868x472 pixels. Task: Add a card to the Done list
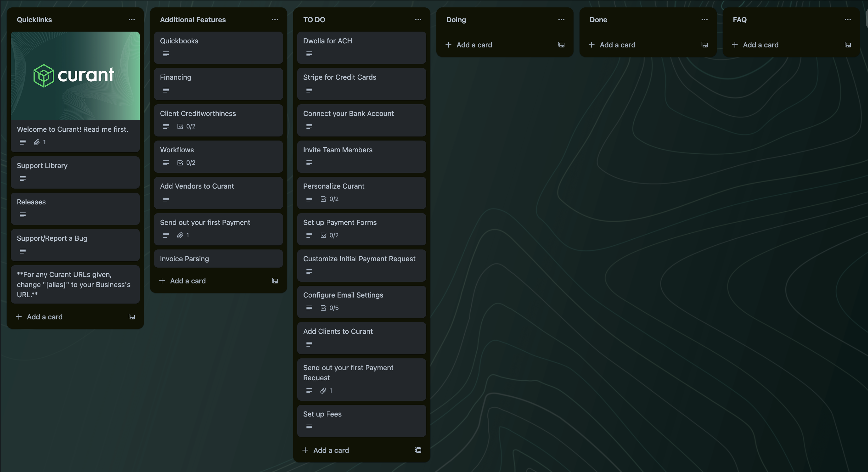coord(640,45)
